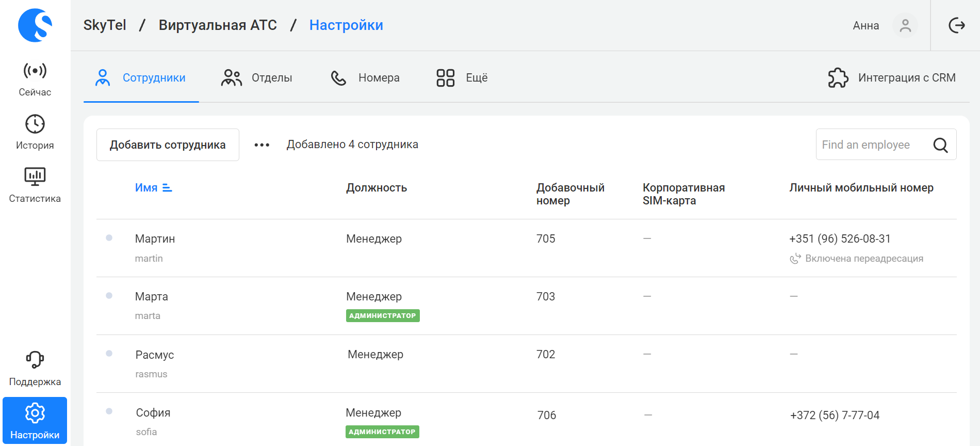Image resolution: width=980 pixels, height=446 pixels.
Task: Click the login martin
Action: pos(149,259)
